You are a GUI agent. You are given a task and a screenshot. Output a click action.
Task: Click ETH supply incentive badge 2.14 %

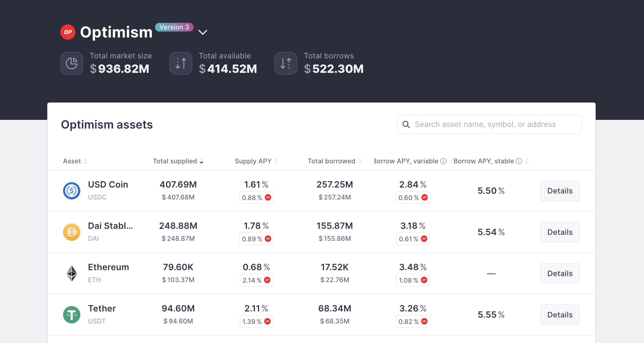[256, 280]
